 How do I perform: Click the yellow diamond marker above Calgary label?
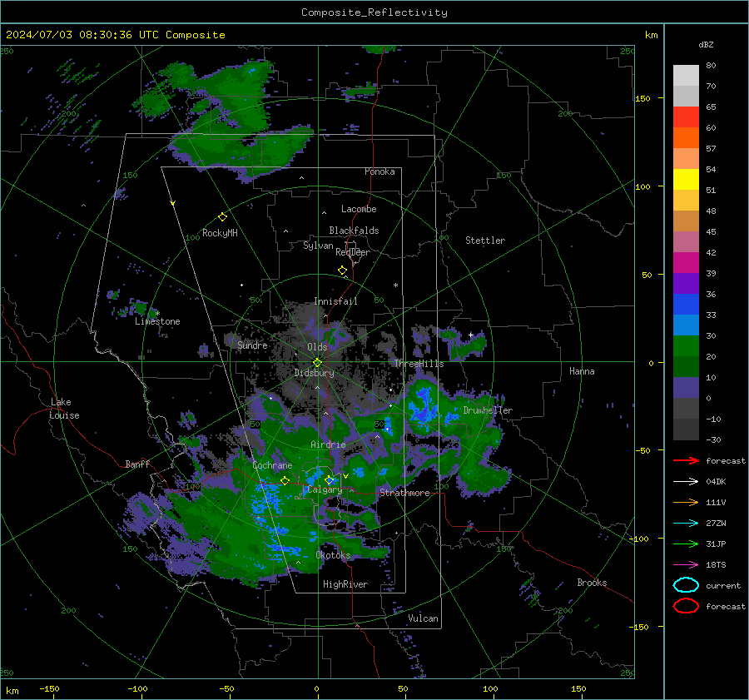[329, 479]
